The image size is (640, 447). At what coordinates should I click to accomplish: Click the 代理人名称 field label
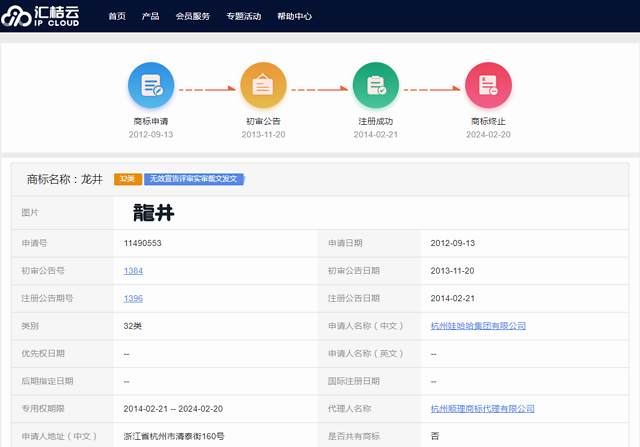click(349, 409)
